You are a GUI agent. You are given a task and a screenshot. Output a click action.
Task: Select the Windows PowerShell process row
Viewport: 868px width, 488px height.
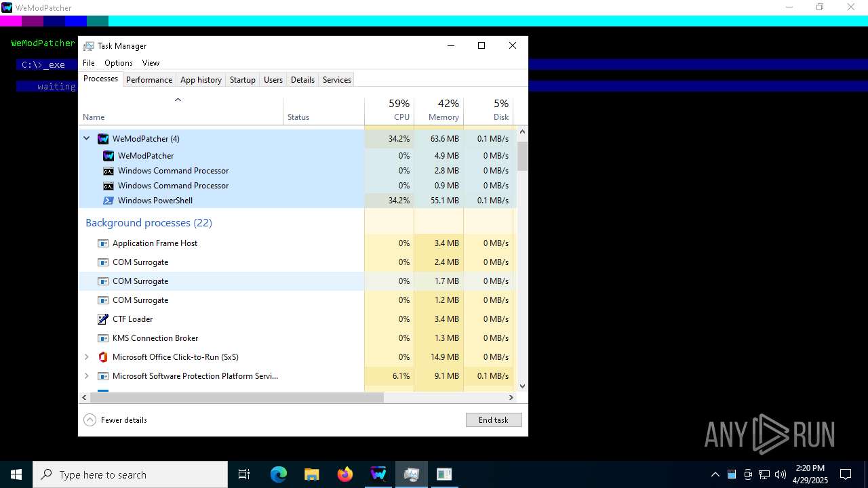pyautogui.click(x=297, y=201)
